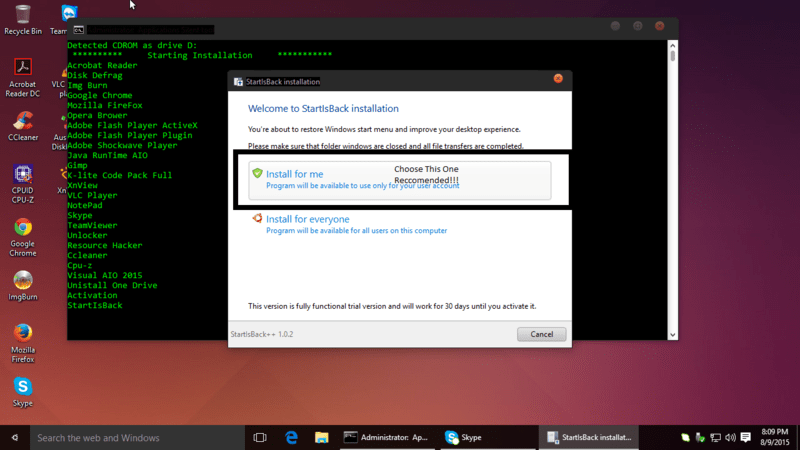Launch Acrobat Reader DC from desktop
The height and width of the screenshot is (450, 800).
point(22,78)
